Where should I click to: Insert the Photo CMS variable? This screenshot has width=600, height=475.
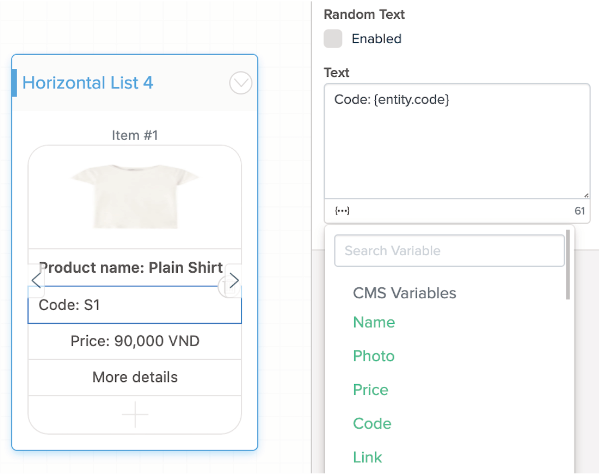point(374,356)
